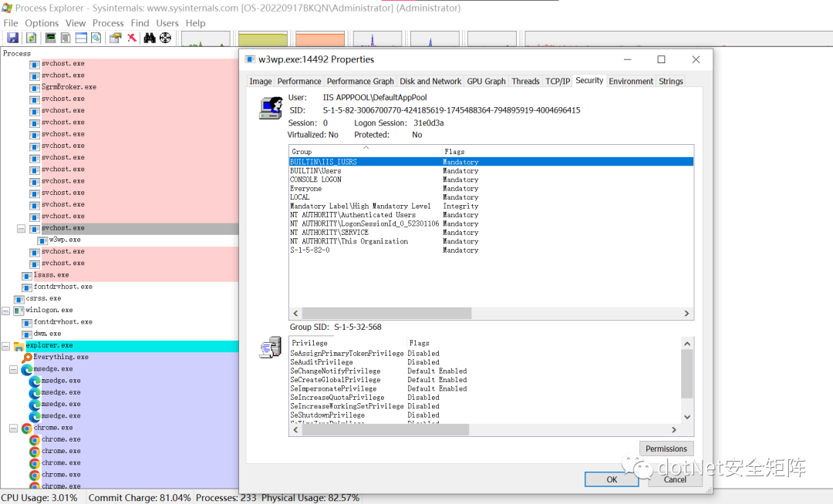Switch to the Image tab

click(x=261, y=81)
